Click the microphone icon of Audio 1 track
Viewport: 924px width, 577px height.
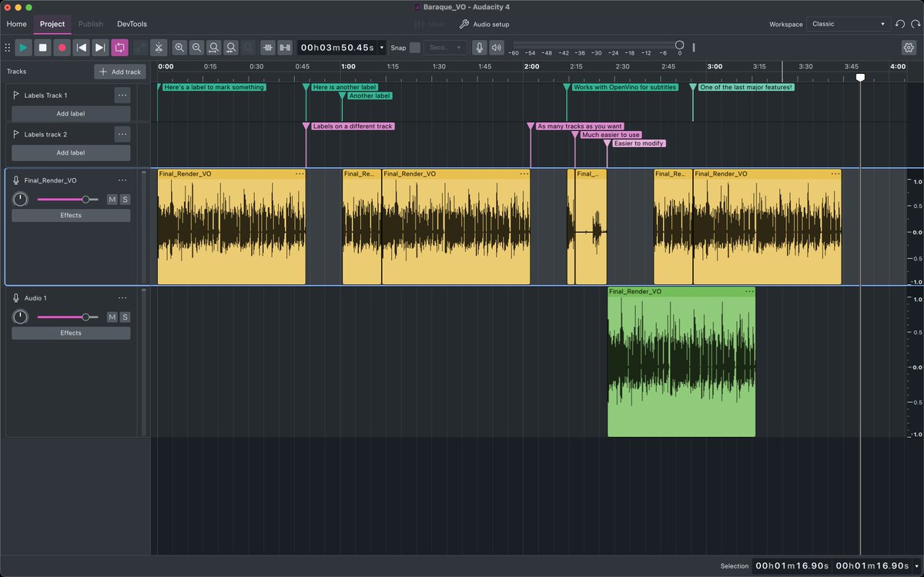click(16, 297)
